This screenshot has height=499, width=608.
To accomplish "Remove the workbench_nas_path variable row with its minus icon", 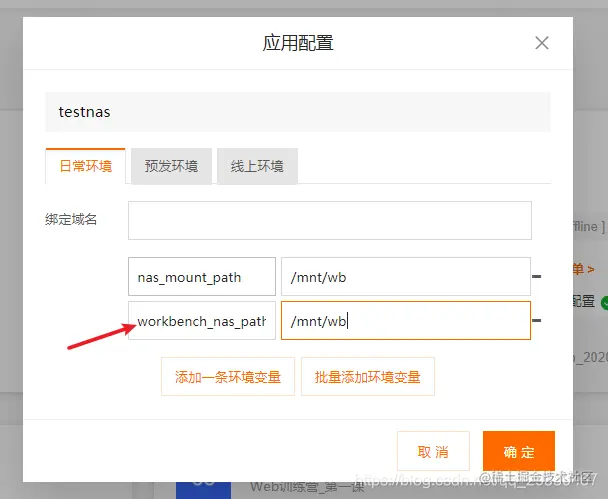I will [x=537, y=320].
